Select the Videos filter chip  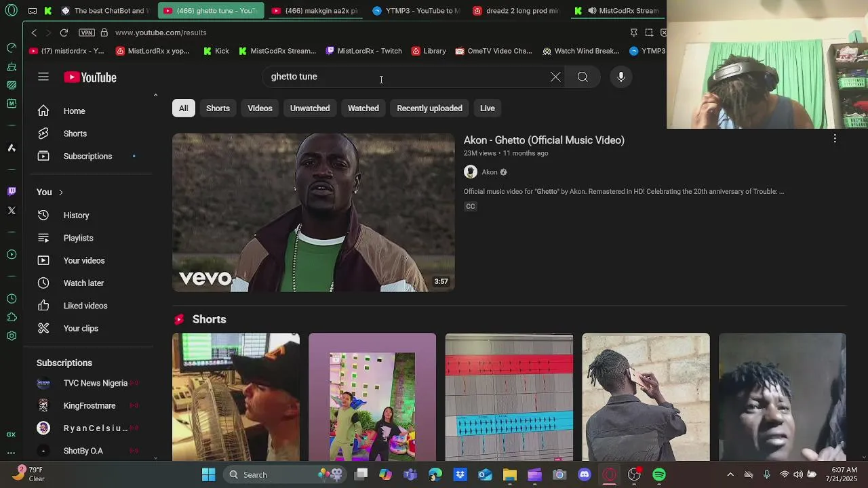(x=260, y=108)
